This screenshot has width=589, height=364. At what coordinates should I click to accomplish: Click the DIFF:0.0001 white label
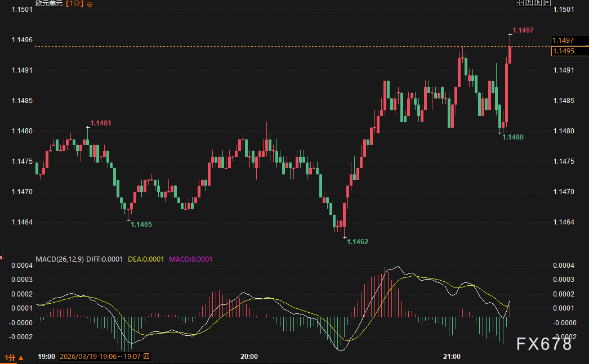(104, 259)
